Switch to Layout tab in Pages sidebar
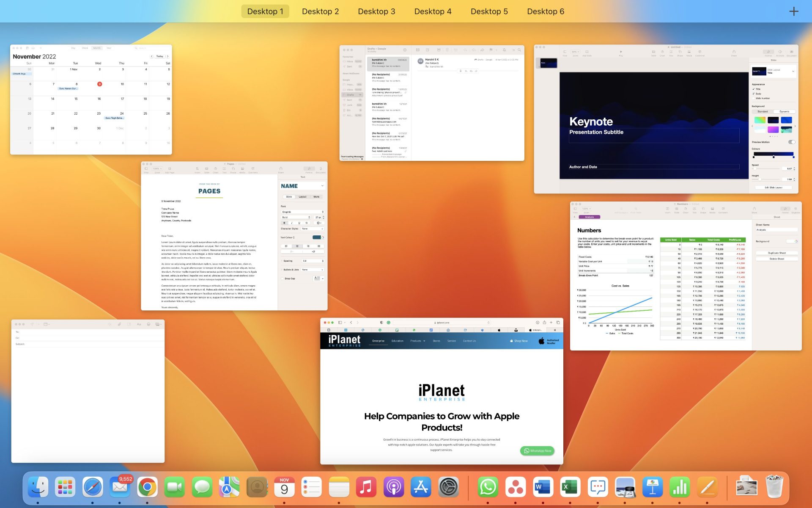The image size is (812, 508). [302, 197]
